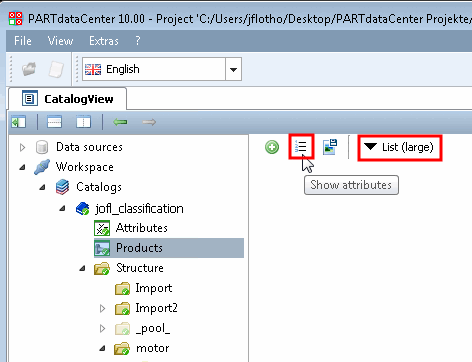Click the save image preview icon
The image size is (472, 362).
(x=330, y=147)
